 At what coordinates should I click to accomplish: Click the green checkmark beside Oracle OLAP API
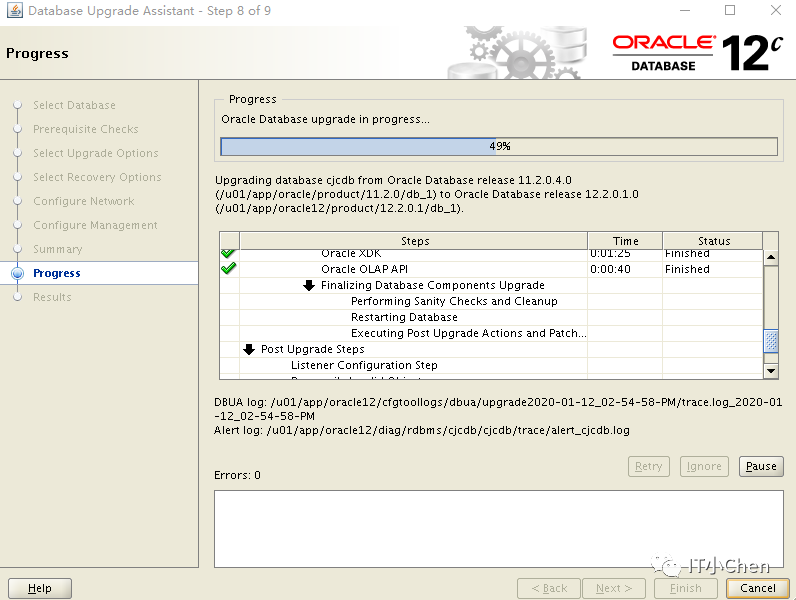[x=228, y=269]
